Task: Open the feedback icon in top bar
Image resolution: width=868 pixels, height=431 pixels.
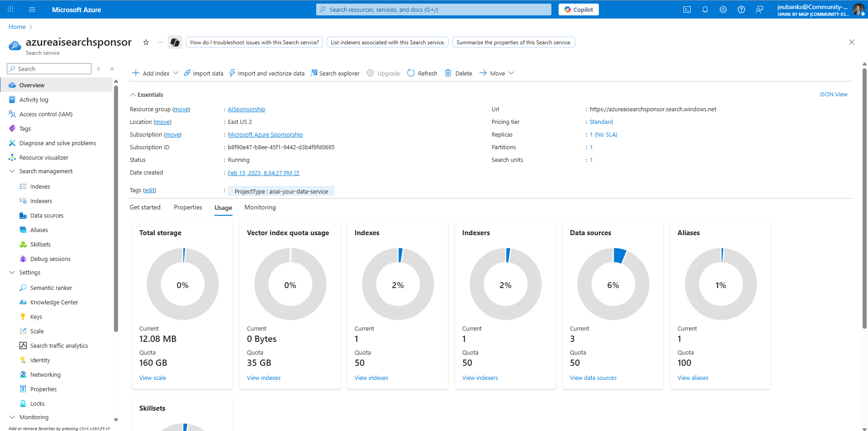Action: click(x=759, y=9)
